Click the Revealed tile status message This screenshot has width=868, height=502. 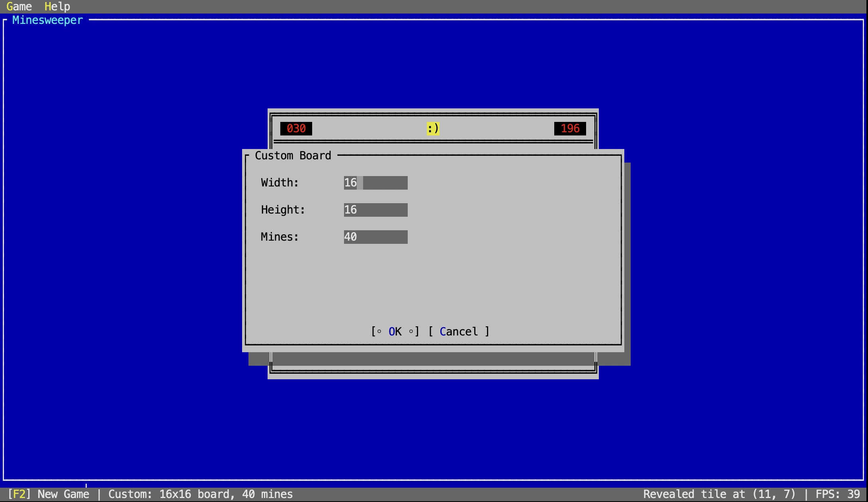coord(719,494)
